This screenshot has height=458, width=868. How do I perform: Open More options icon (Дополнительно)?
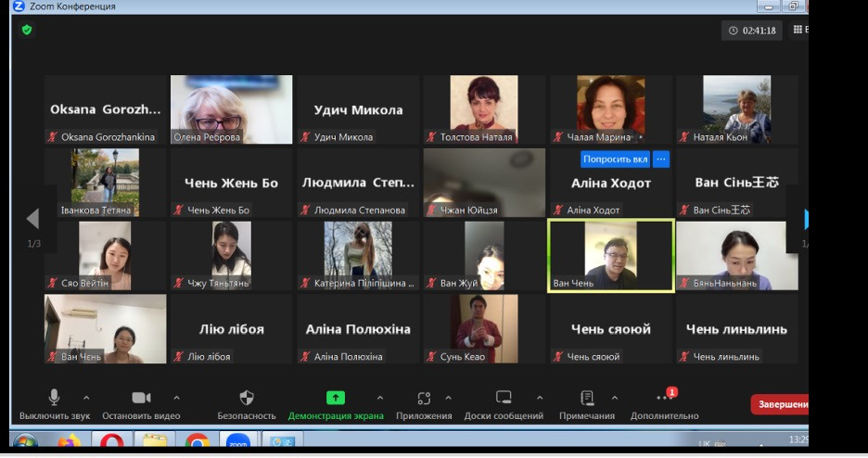[664, 397]
